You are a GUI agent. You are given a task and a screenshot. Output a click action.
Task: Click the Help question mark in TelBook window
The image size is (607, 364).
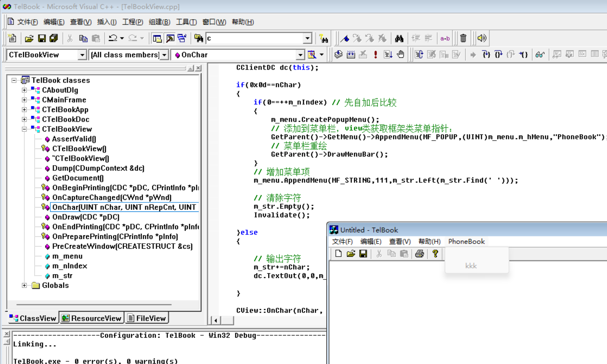[x=435, y=254]
